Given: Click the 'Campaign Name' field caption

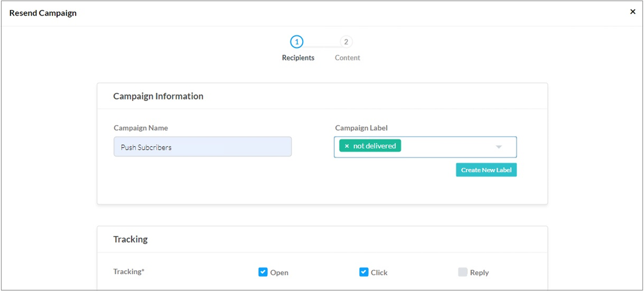Looking at the screenshot, I should pyautogui.click(x=141, y=128).
